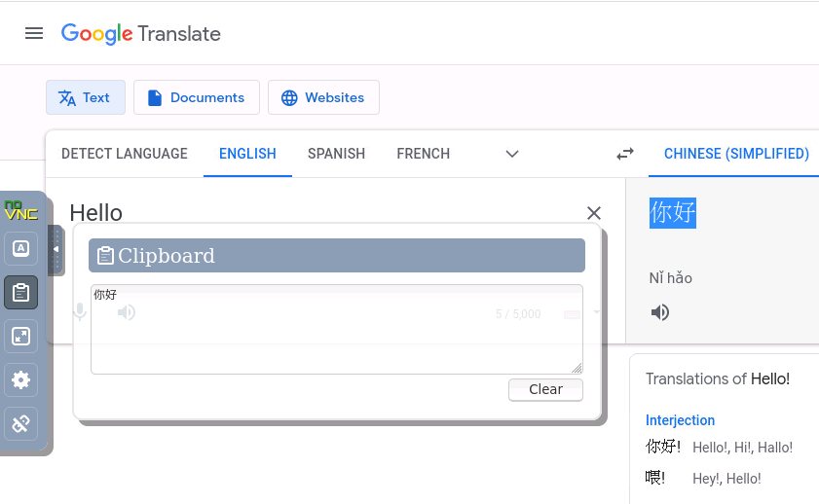Select English as source language
Viewport: 819px width, 504px height.
coord(247,154)
